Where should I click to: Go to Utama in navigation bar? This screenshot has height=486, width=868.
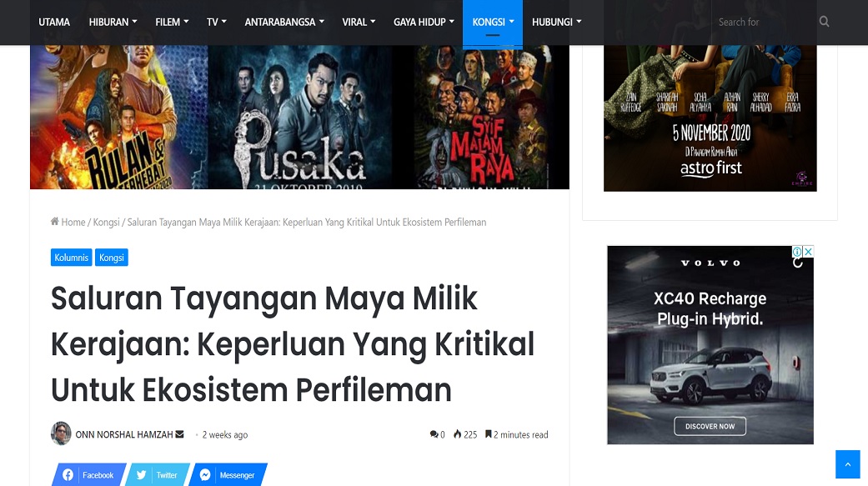54,22
